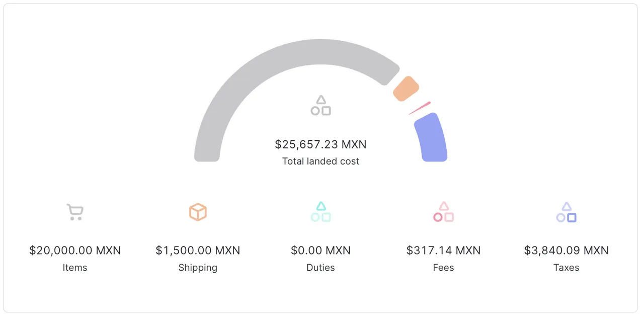The width and height of the screenshot is (644, 321).
Task: Select the orange Shipping arc segment
Action: pyautogui.click(x=406, y=89)
